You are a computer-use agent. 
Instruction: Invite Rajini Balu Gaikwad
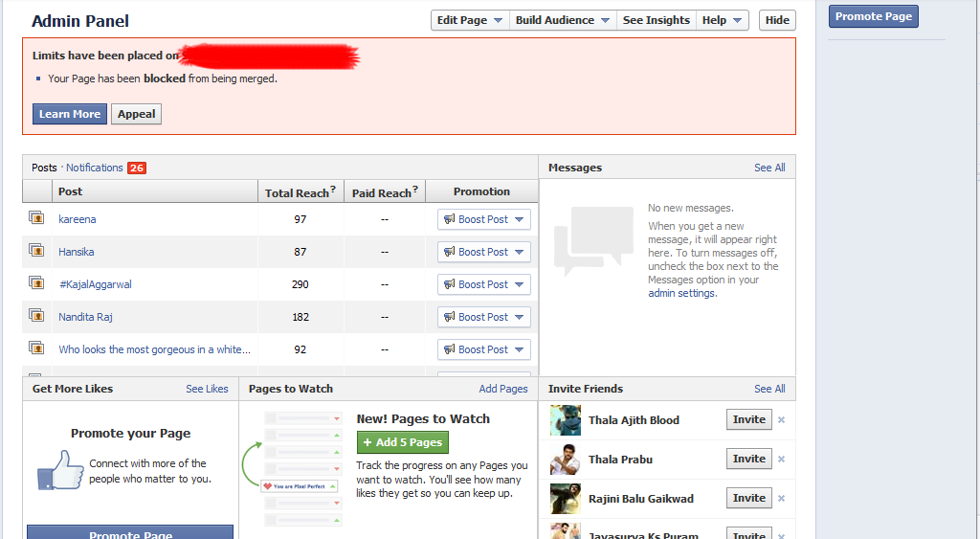point(749,499)
